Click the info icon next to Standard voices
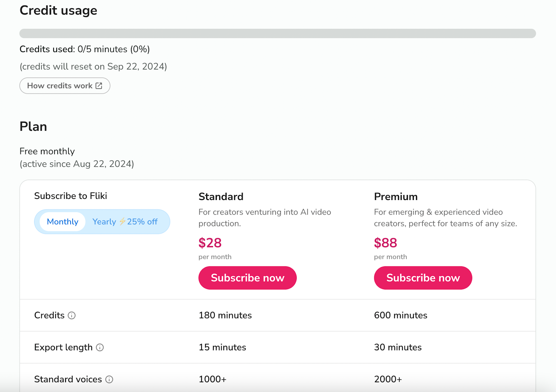The height and width of the screenshot is (392, 556). [109, 380]
